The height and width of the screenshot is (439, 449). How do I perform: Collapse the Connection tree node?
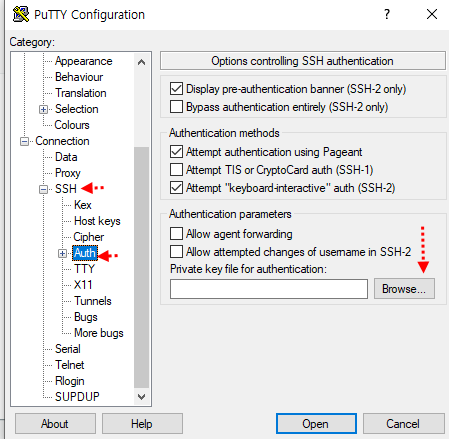(24, 141)
